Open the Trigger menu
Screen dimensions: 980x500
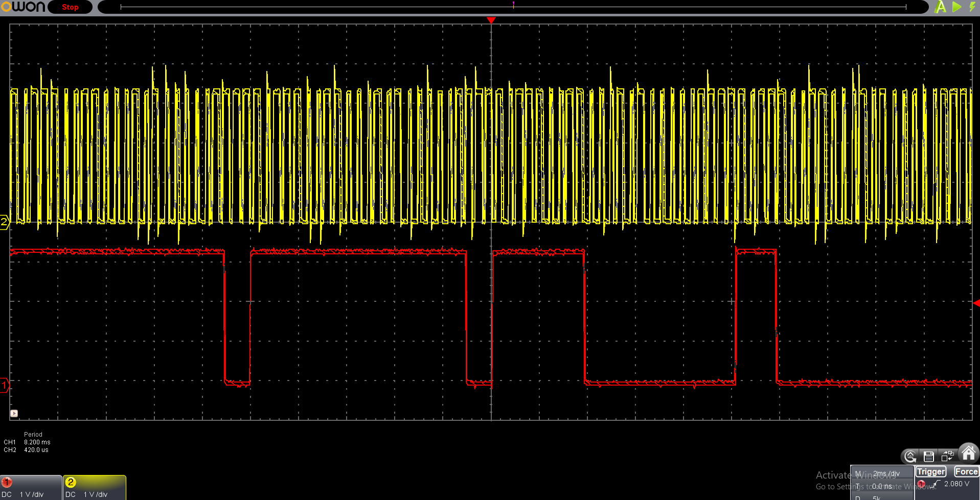click(x=931, y=472)
